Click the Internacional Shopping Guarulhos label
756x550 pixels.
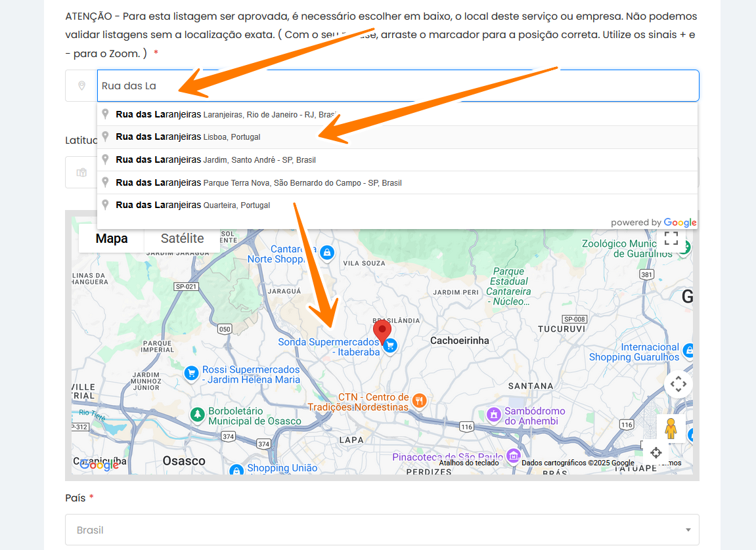[x=634, y=352]
